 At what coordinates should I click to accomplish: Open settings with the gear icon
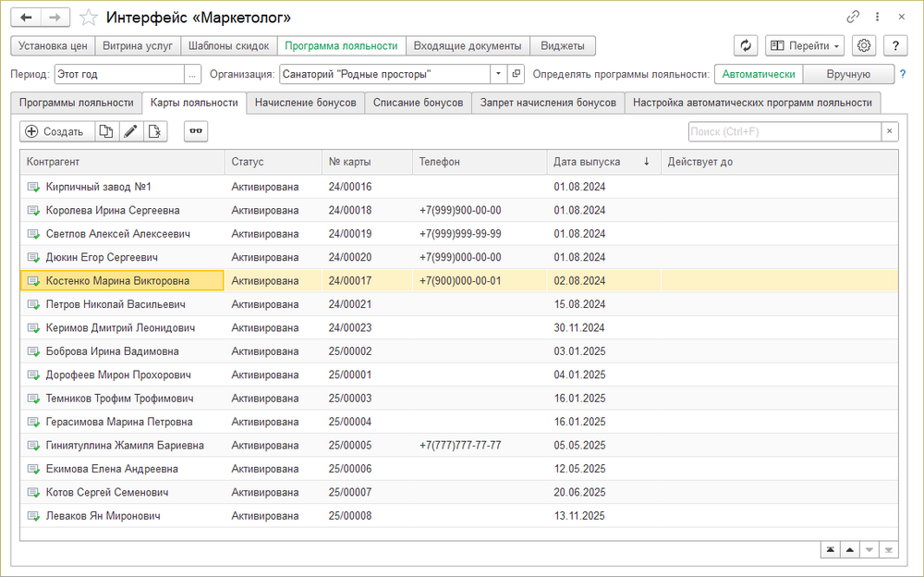[864, 45]
